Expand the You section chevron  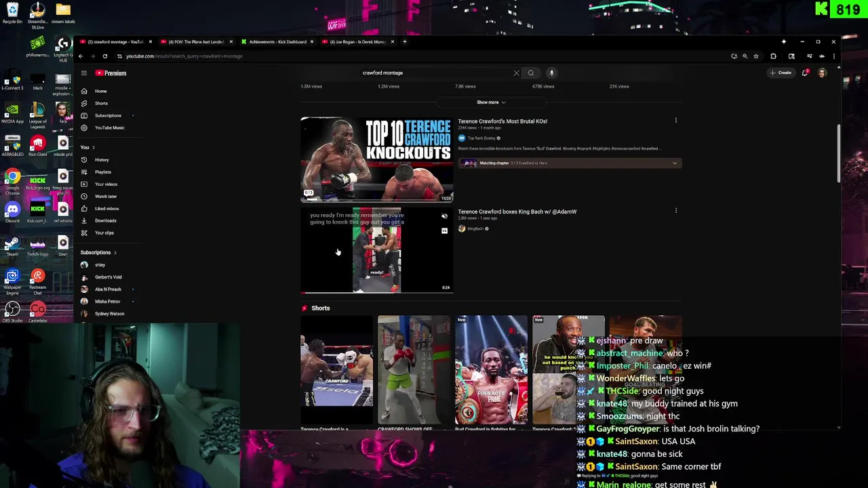pyautogui.click(x=94, y=147)
